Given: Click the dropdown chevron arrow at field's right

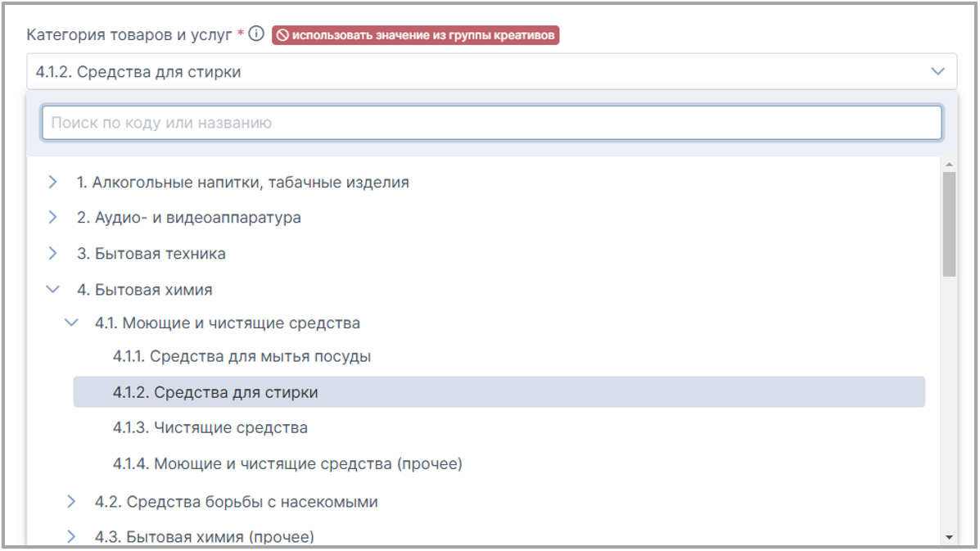Looking at the screenshot, I should 937,72.
